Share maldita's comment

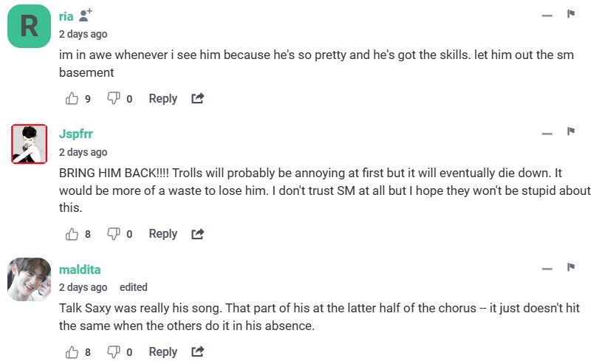click(x=197, y=352)
